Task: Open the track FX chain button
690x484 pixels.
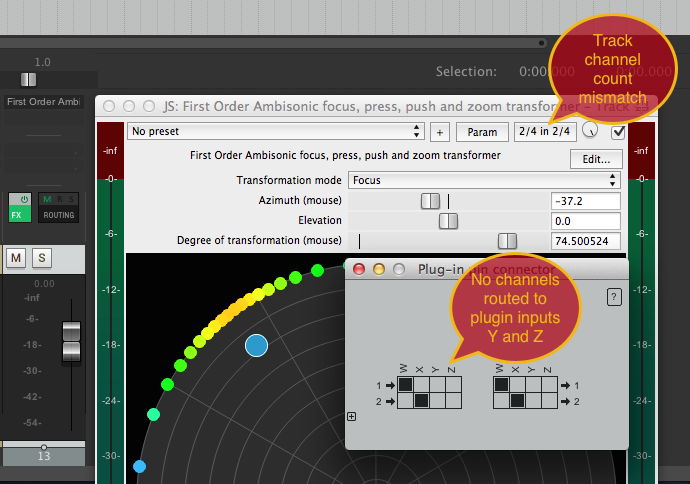Action: (20, 215)
